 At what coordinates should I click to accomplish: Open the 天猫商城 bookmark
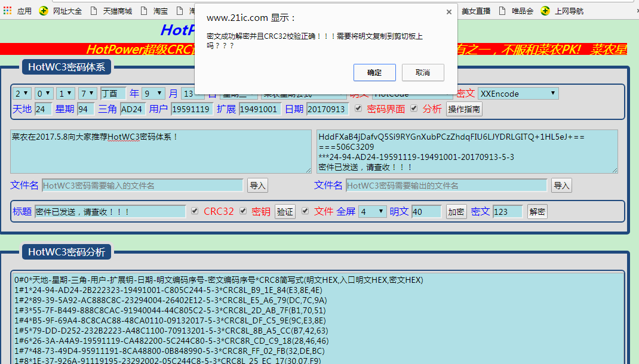coord(111,11)
